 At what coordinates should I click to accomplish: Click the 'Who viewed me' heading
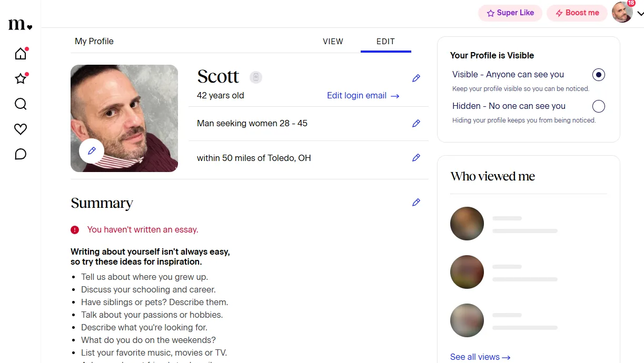pos(493,177)
